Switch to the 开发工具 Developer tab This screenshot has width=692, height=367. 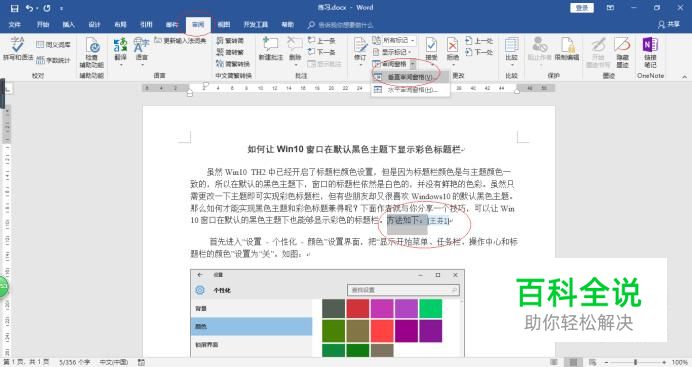coord(256,25)
